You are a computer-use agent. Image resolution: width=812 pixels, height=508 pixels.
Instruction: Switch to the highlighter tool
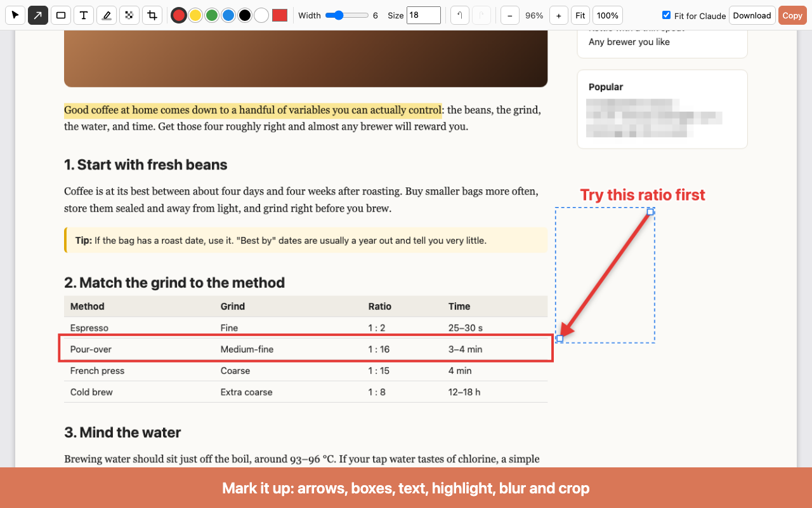coord(107,15)
